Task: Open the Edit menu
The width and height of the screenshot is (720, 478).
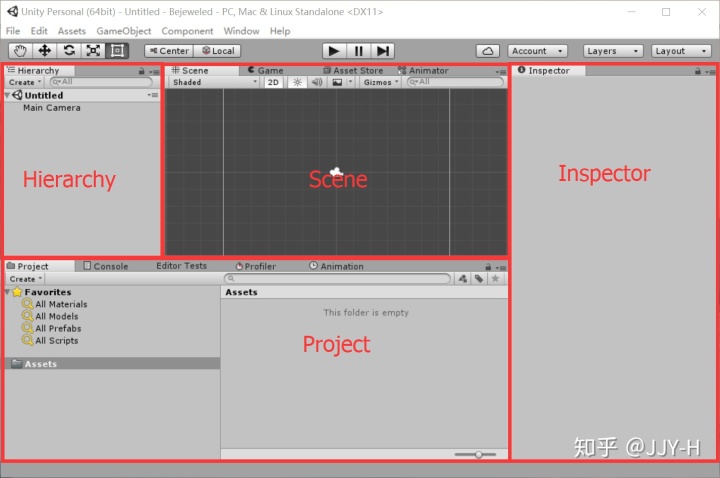Action: tap(39, 31)
